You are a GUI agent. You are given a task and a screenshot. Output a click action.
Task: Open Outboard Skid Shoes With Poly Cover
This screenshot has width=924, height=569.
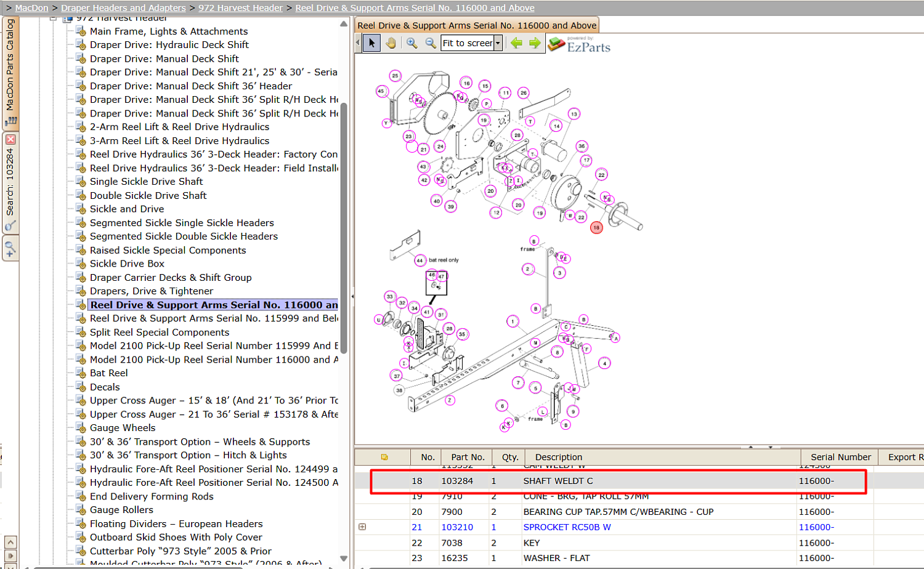click(x=176, y=538)
